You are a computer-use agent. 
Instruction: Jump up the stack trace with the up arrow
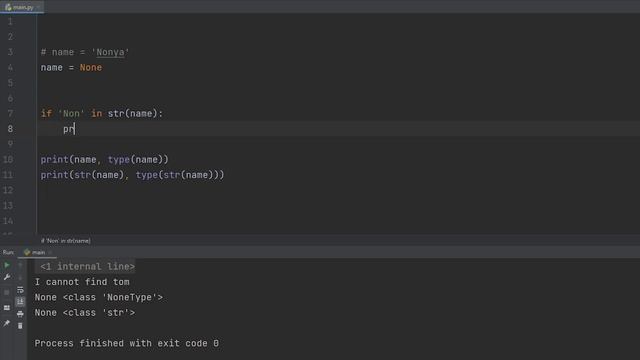(x=20, y=265)
